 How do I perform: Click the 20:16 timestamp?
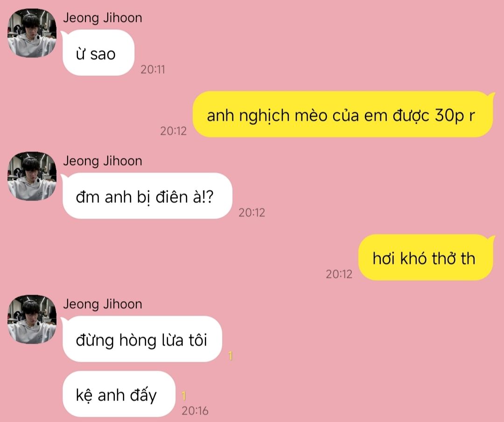point(195,411)
